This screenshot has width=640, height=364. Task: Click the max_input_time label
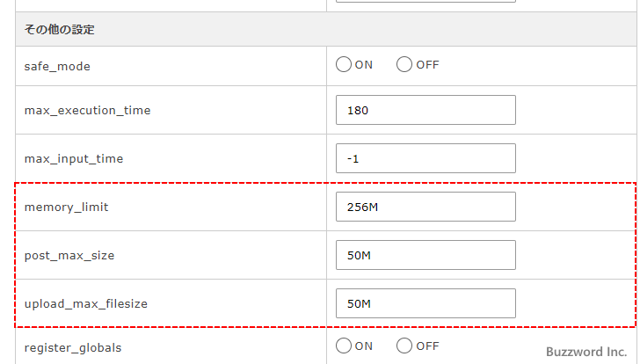[74, 159]
